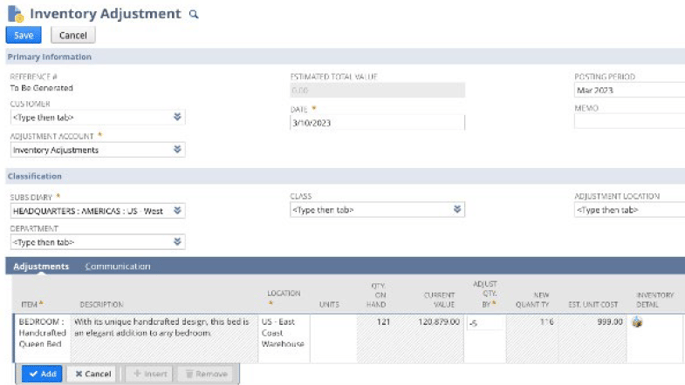Screen dimensions: 685x385
Task: Expand the Subsidiary dropdown
Action: pyautogui.click(x=177, y=211)
